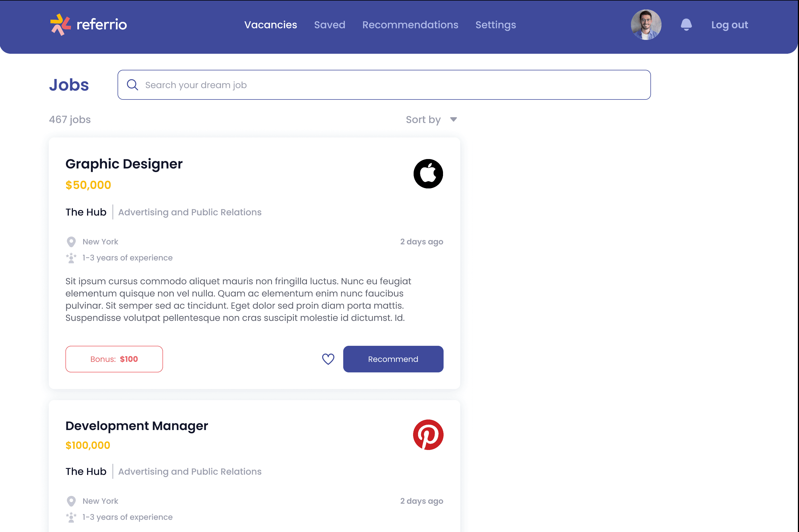
Task: Open the Sort by dropdown
Action: click(x=431, y=119)
